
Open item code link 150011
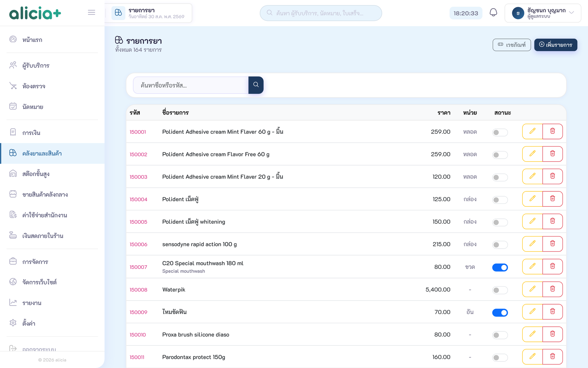click(x=137, y=357)
